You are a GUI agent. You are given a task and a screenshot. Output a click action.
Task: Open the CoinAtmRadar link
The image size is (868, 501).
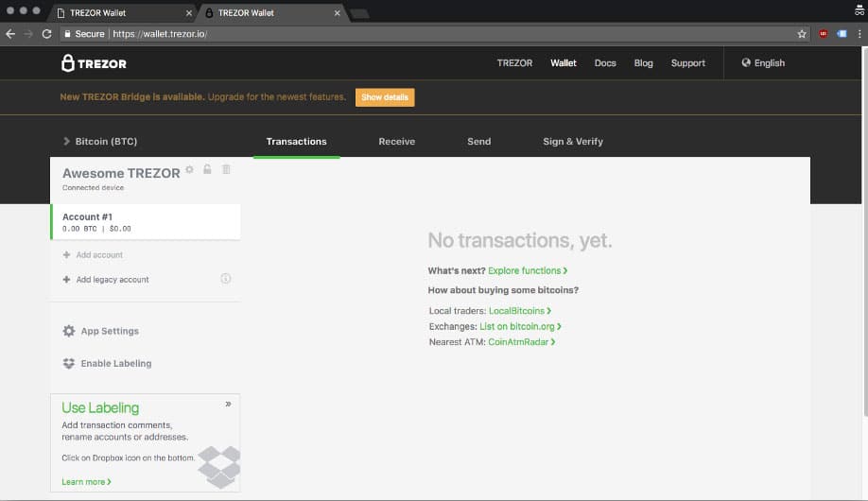coord(520,342)
